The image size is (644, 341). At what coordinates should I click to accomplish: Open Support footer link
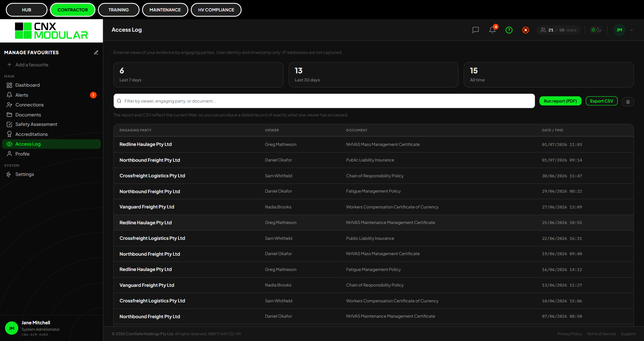pyautogui.click(x=628, y=334)
